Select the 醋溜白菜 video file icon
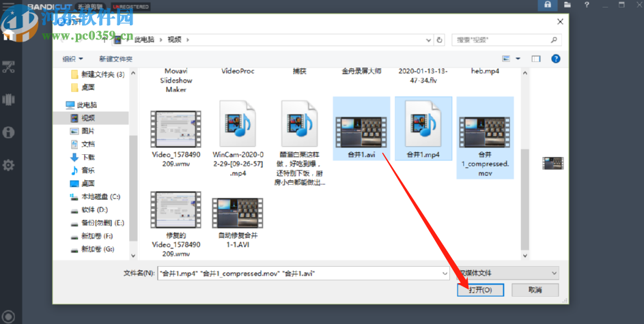 [299, 124]
